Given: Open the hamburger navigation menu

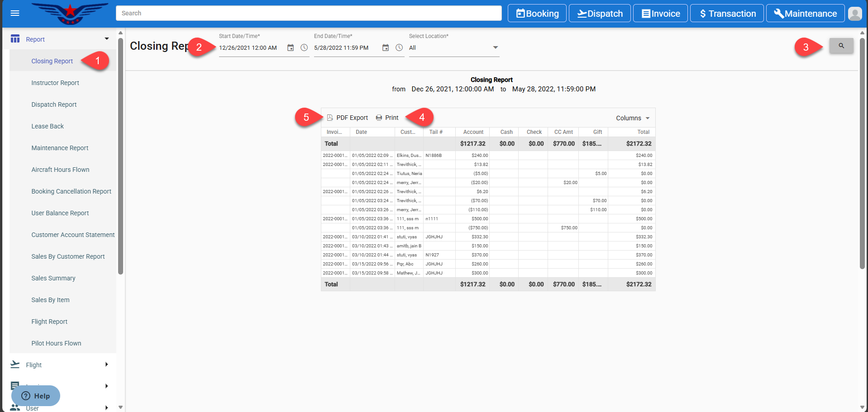Looking at the screenshot, I should [x=15, y=13].
